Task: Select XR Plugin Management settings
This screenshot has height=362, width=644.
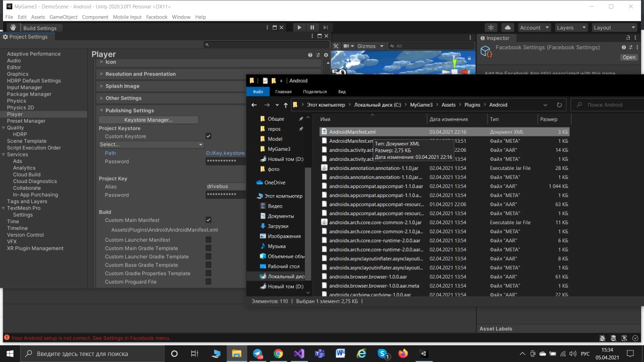Action: 35,248
